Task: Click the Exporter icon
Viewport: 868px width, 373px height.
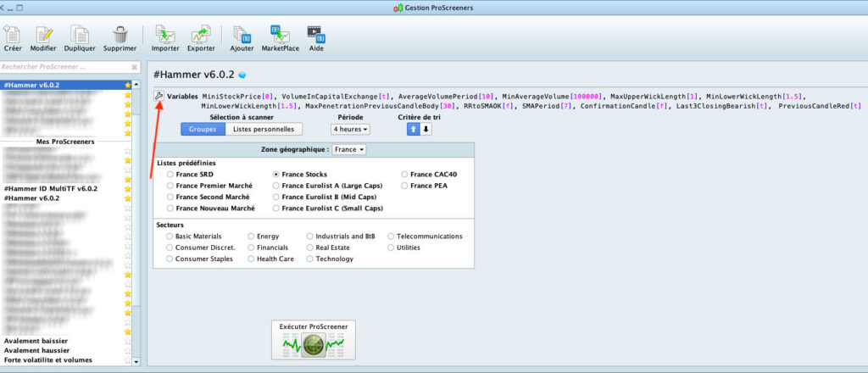Action: point(201,36)
